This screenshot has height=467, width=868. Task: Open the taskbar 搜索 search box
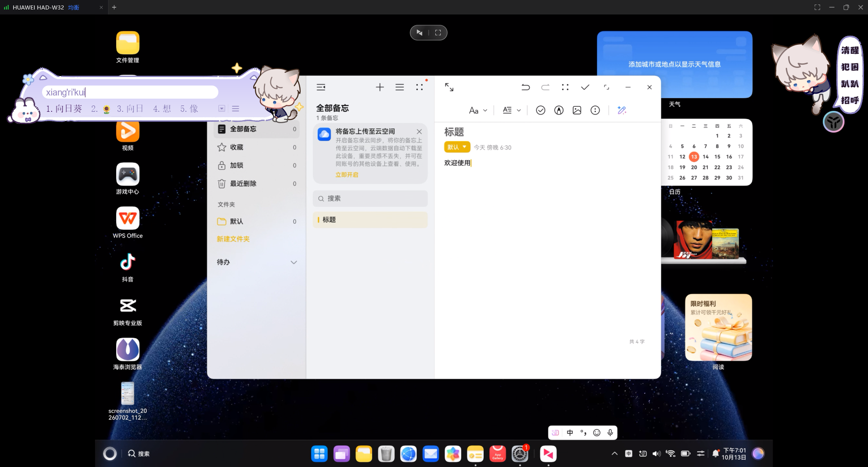coord(139,453)
